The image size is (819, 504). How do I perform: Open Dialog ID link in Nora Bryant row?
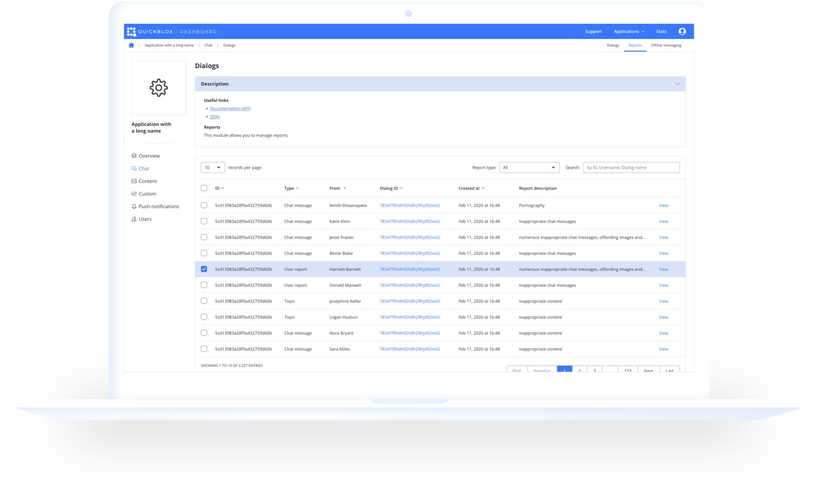click(x=409, y=333)
